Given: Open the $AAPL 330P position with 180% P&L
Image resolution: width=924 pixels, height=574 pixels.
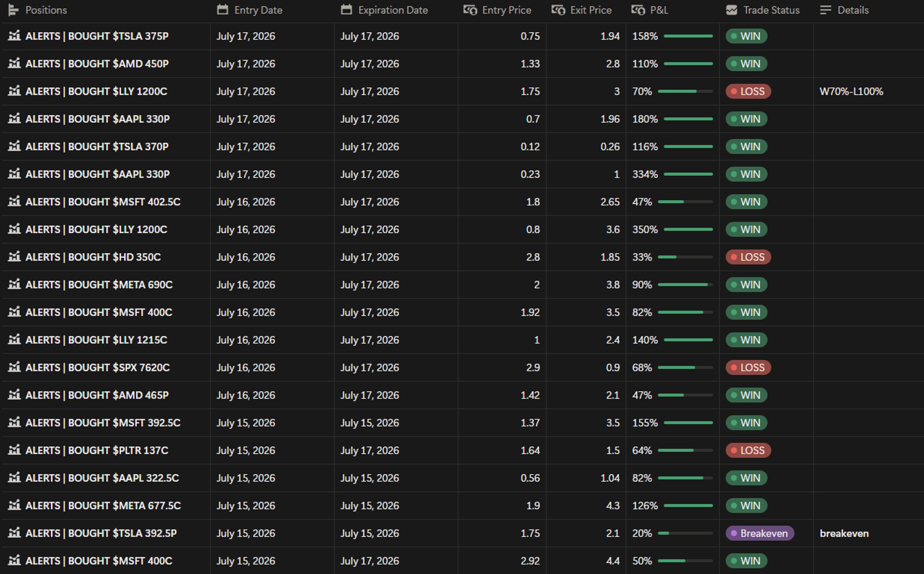Looking at the screenshot, I should click(97, 119).
